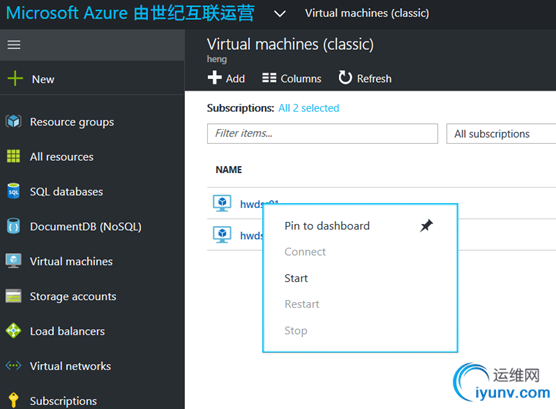Open the hamburger menu icon
The width and height of the screenshot is (556, 409).
tap(14, 45)
